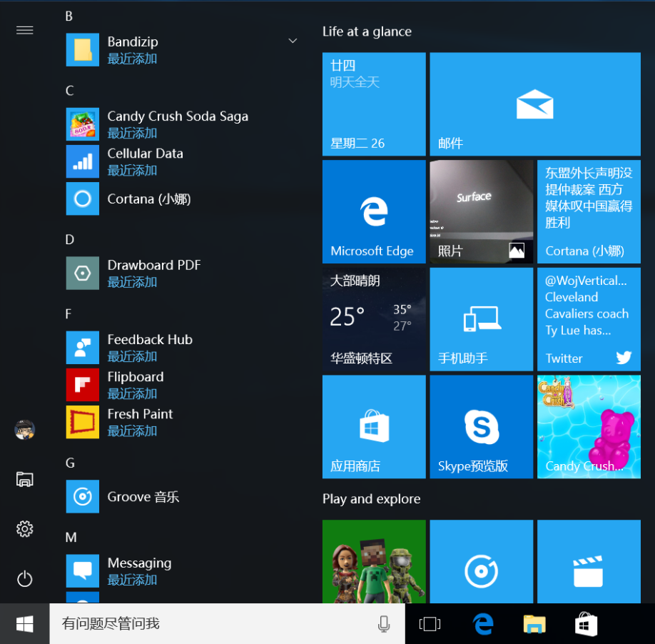Click the letter M section header
This screenshot has width=655, height=644.
[x=71, y=537]
